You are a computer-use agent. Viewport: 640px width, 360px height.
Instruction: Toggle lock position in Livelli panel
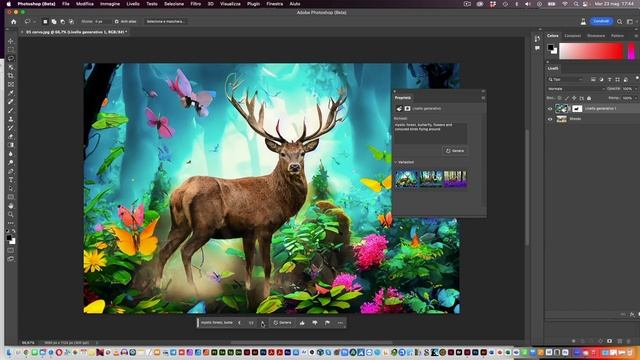pos(574,98)
